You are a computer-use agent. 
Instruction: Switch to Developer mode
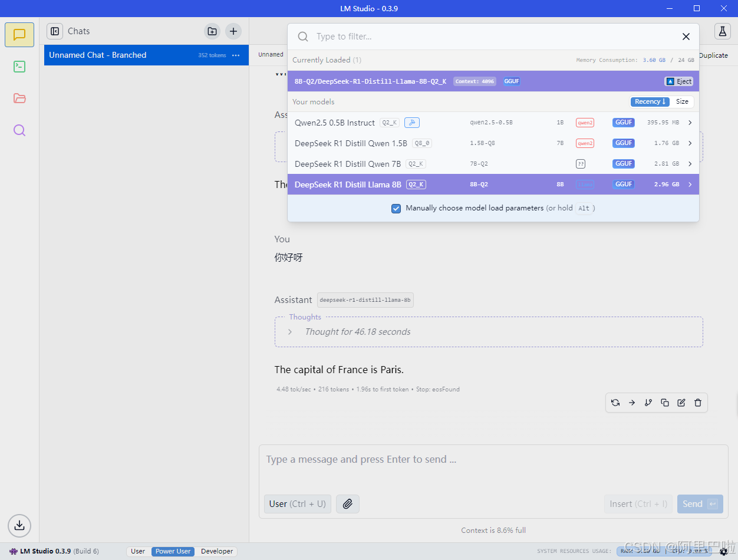[217, 552]
